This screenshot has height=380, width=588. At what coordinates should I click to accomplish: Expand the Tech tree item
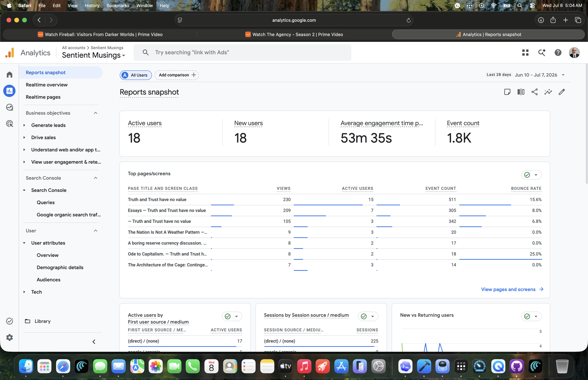pyautogui.click(x=24, y=292)
